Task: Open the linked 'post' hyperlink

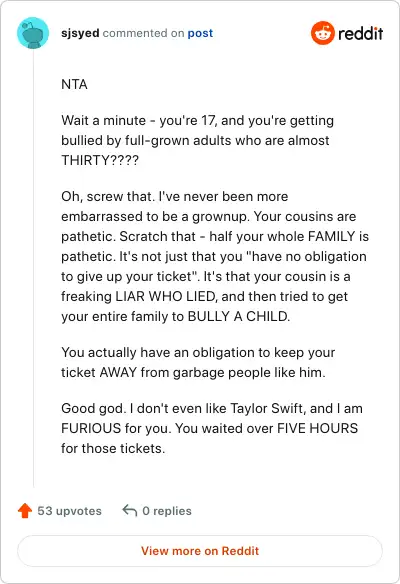Action: (x=200, y=33)
